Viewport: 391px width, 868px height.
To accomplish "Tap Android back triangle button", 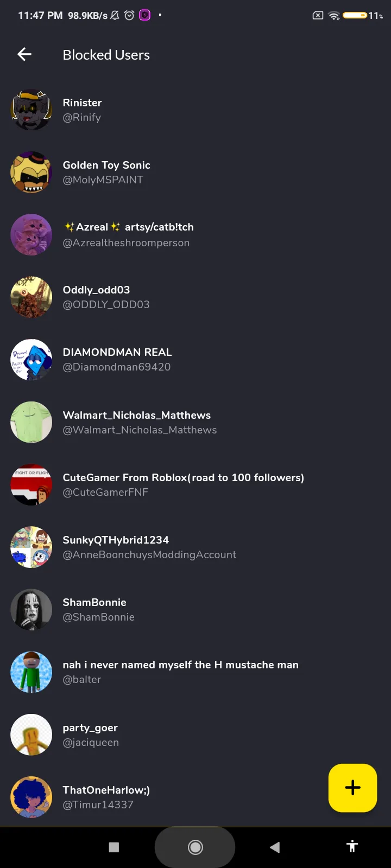I will pos(275,847).
